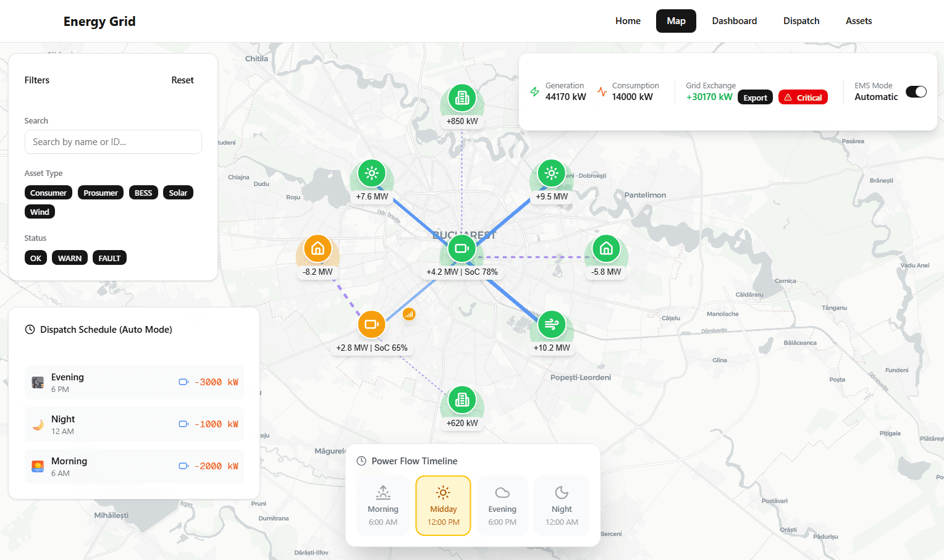Click the red Critical alert badge
Viewport: 944px width, 560px height.
tap(803, 98)
